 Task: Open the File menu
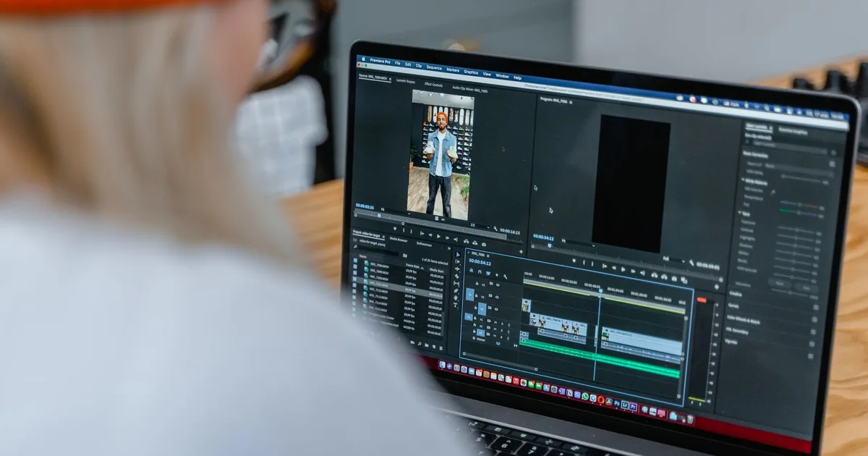[x=398, y=64]
